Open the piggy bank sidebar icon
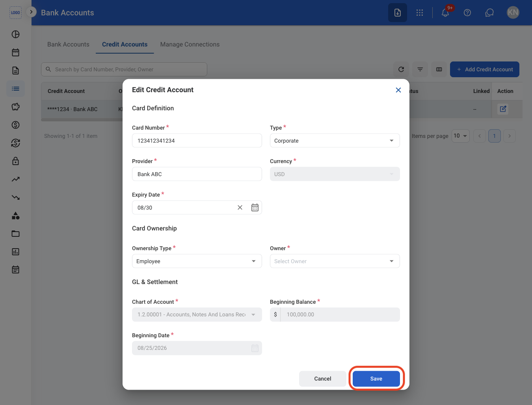This screenshot has width=532, height=405. 15,107
